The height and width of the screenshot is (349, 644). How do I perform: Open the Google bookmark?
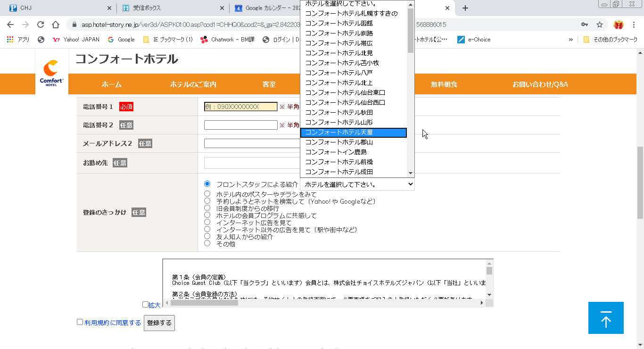(121, 40)
